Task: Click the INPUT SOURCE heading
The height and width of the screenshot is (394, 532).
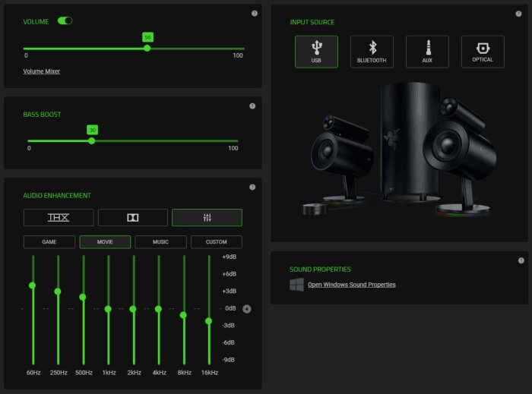Action: coord(312,22)
